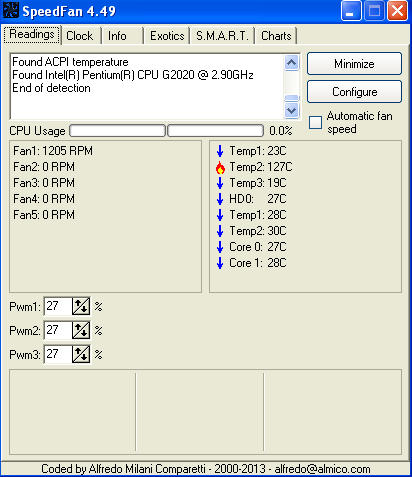Click the first CPU Usage bar
Image resolution: width=412 pixels, height=477 pixels.
tap(117, 131)
